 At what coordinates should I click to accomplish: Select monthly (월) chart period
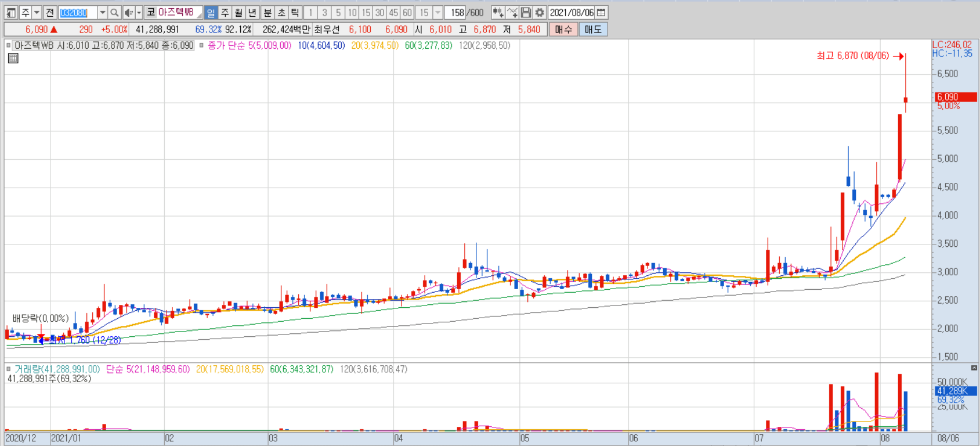pyautogui.click(x=238, y=12)
